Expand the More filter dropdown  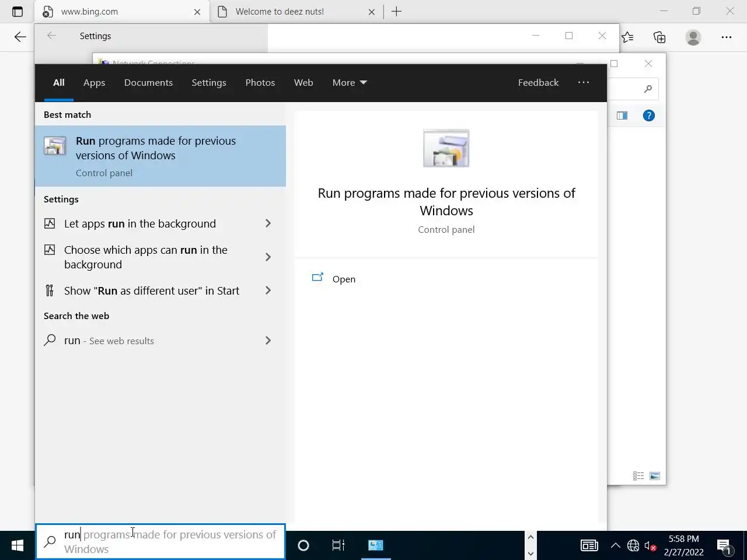350,83
